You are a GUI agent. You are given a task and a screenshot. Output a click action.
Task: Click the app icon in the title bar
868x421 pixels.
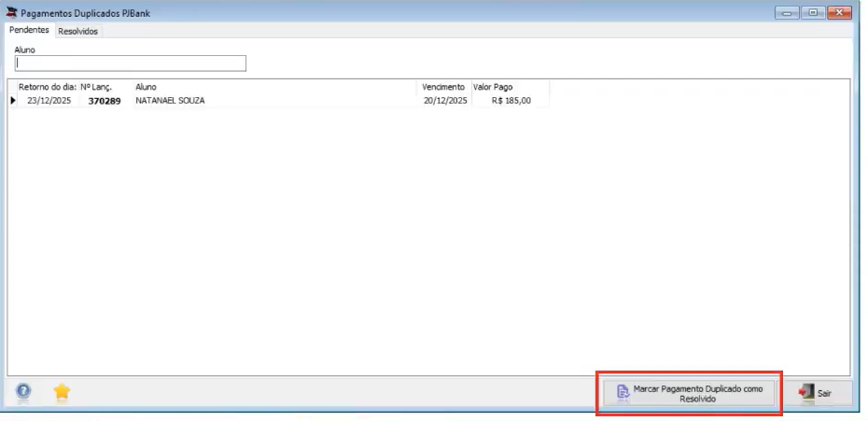pos(11,12)
